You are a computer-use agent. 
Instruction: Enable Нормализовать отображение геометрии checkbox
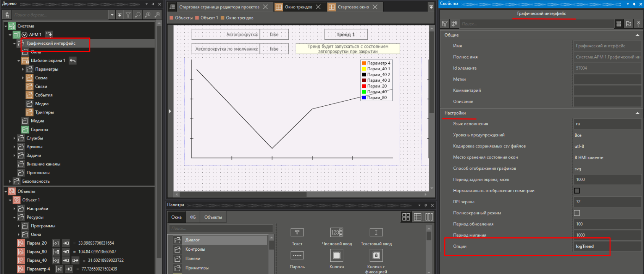click(x=576, y=191)
